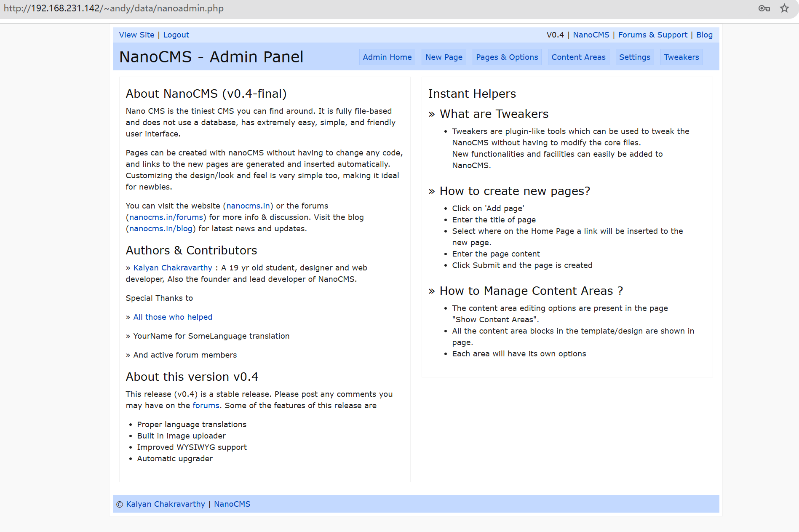This screenshot has width=799, height=532.
Task: Click the 'What are Tweakers' heading
Action: tap(494, 114)
